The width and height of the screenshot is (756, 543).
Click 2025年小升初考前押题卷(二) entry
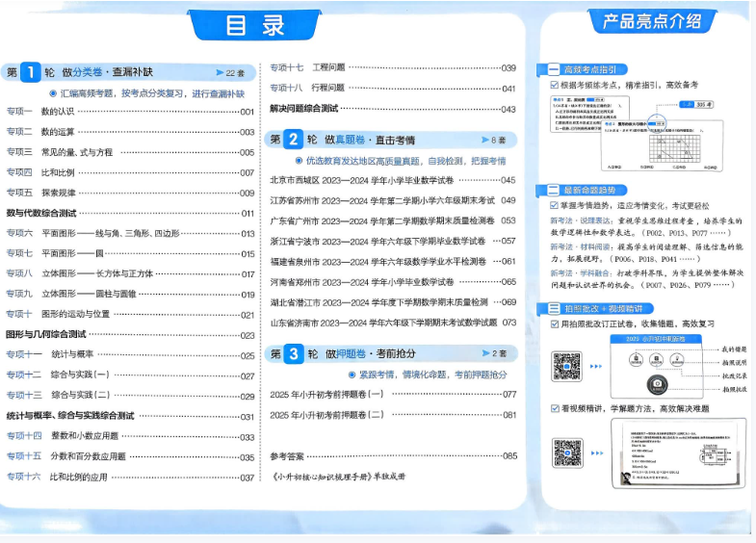click(393, 415)
